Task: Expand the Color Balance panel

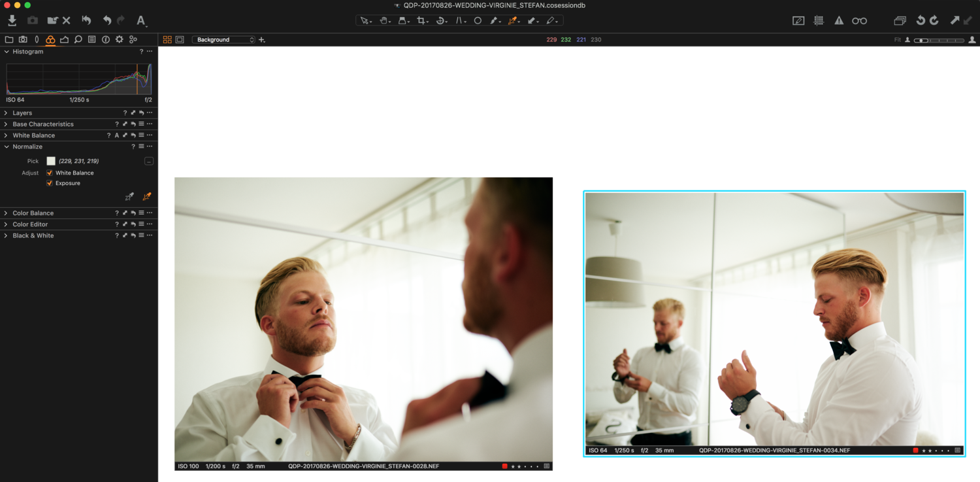Action: (7, 213)
